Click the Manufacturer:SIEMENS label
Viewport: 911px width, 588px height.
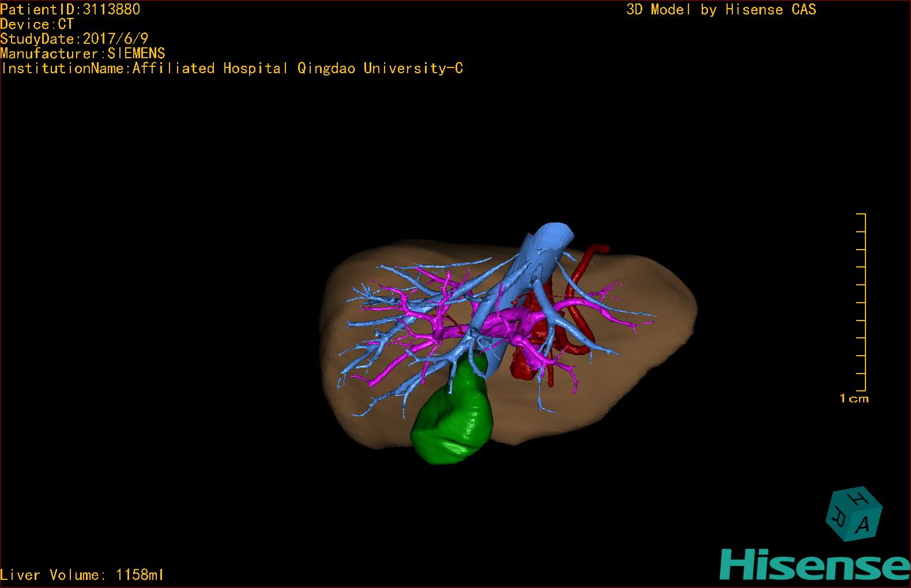82,54
